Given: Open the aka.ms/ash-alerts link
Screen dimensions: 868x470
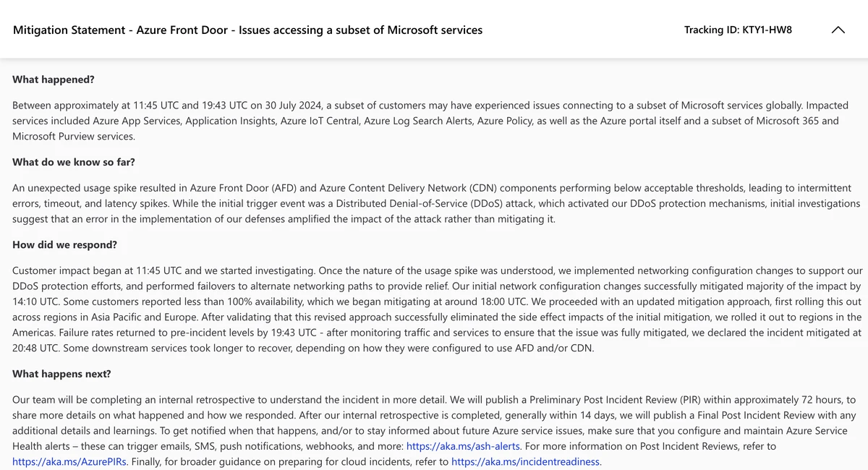Looking at the screenshot, I should (463, 446).
